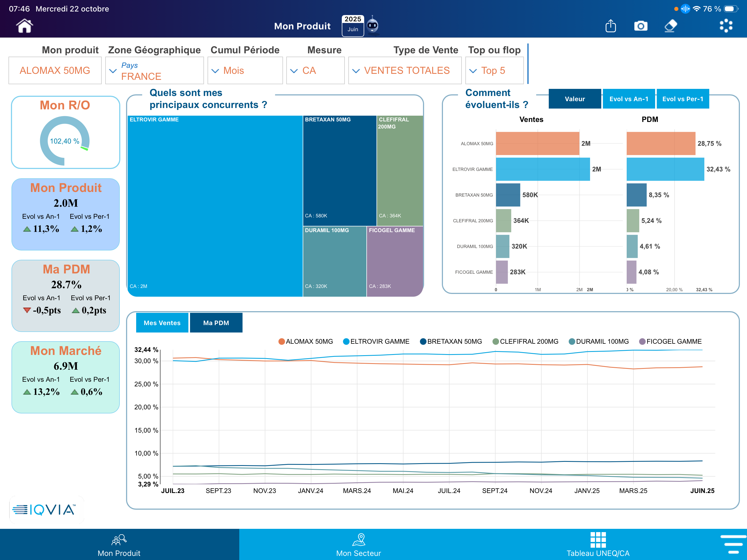Select the BRETAXAN 50MG treemap tile

[340, 171]
